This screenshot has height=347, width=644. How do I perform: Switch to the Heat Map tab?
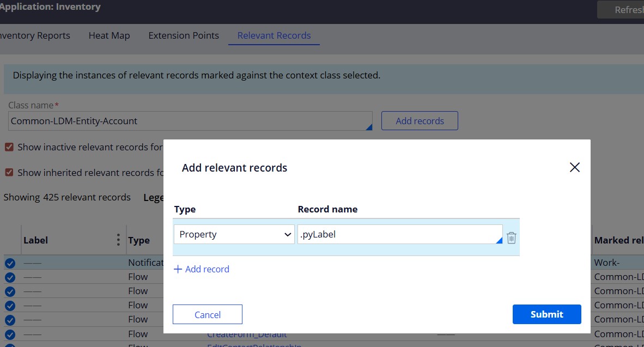tap(109, 35)
